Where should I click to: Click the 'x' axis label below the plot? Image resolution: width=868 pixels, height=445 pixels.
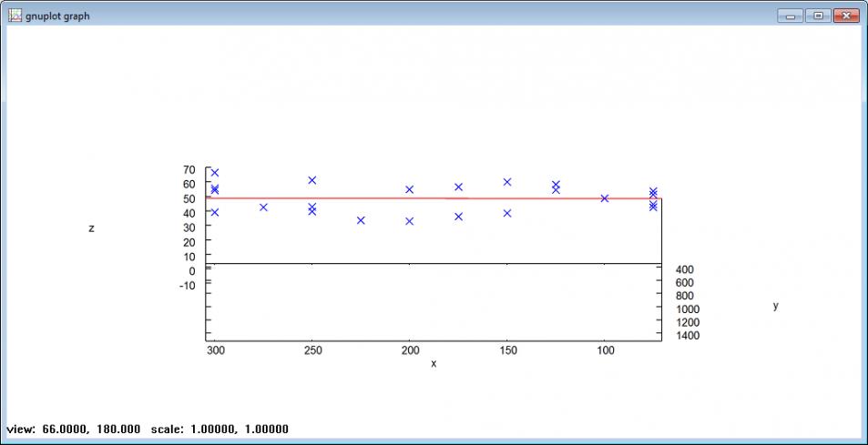coord(434,364)
